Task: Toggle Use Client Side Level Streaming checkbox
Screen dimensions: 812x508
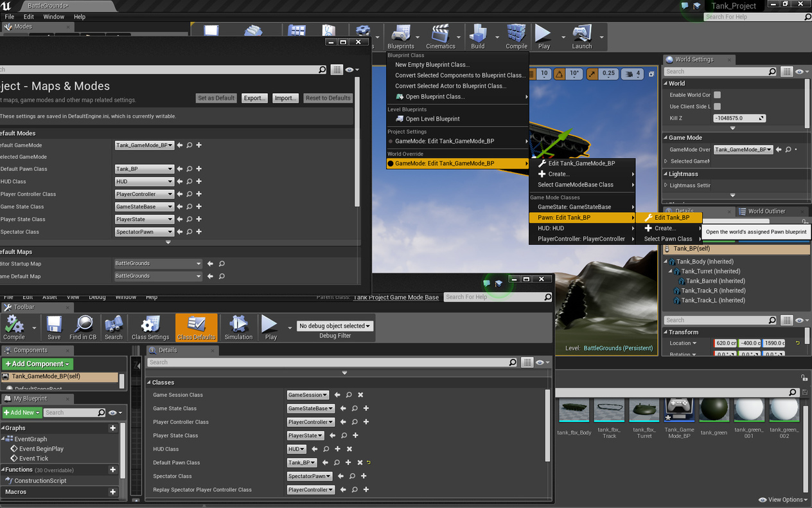Action: 718,107
